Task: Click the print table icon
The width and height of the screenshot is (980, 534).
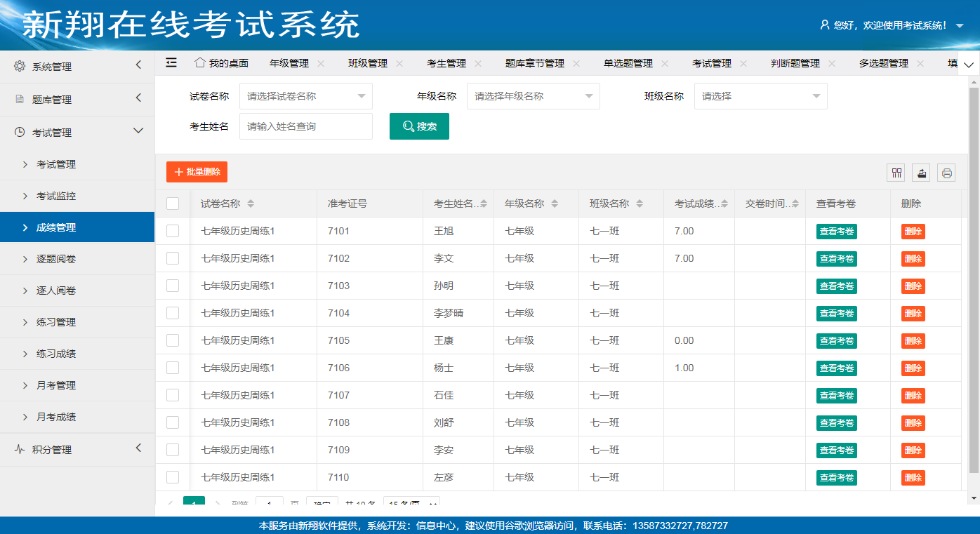Action: [x=946, y=173]
